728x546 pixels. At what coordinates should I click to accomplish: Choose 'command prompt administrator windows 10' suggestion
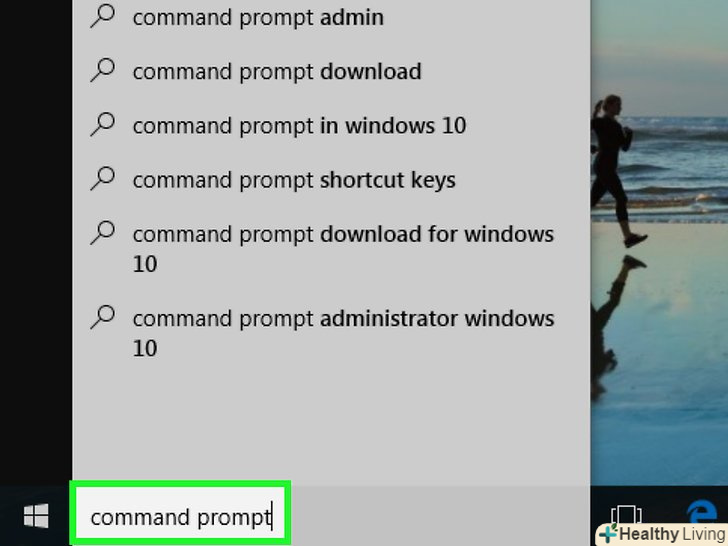coord(331,333)
